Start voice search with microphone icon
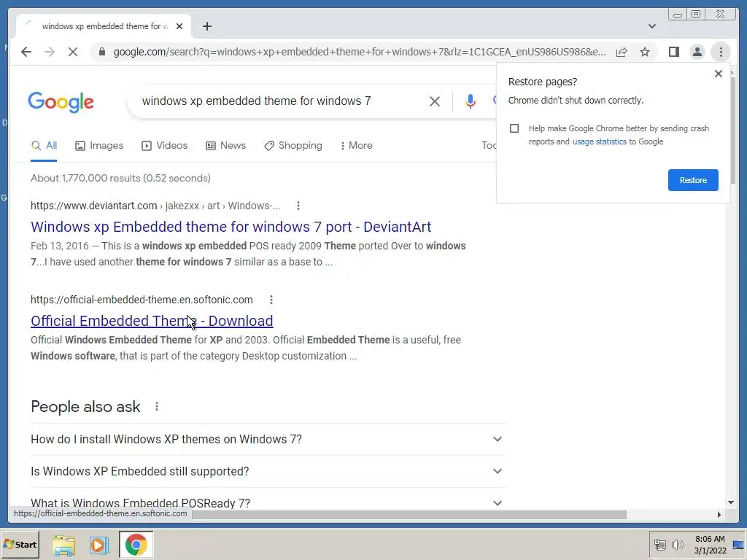Screen dimensions: 747x560 [471, 101]
